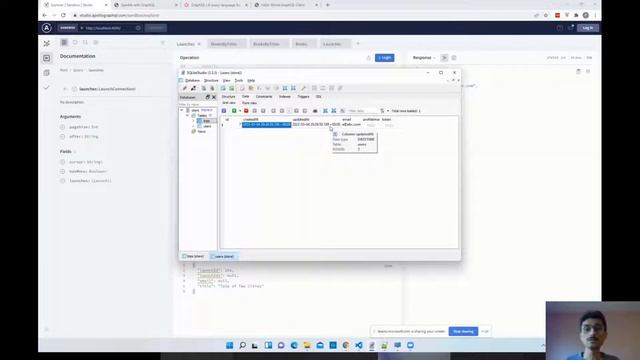
Task: Click Stop sharing button
Action: (463, 331)
